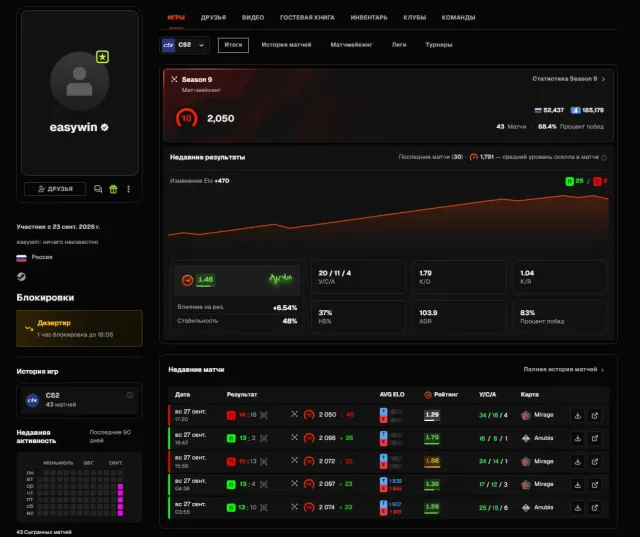Select the Матчмейкинг sub-tab
The height and width of the screenshot is (537, 640).
pos(351,45)
